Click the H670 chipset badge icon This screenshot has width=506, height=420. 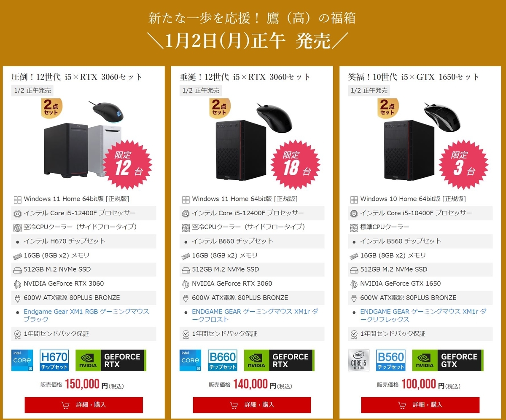click(54, 360)
